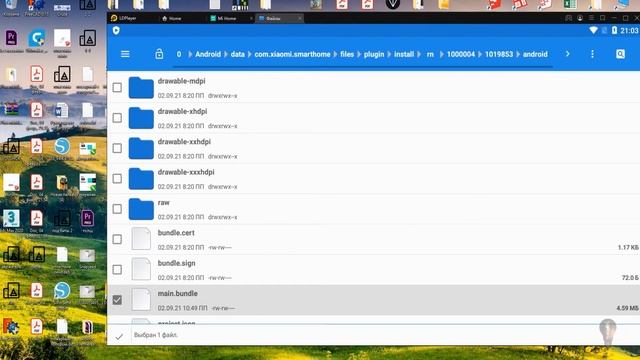Jump to the rn breadcrumb
The image size is (640, 360).
[x=430, y=54]
